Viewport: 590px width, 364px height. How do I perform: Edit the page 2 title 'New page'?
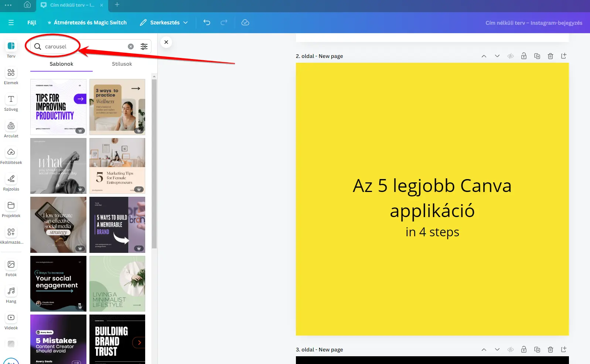point(331,56)
